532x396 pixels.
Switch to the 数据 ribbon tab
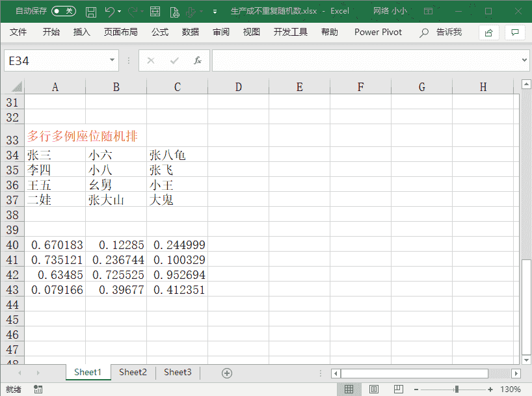(x=191, y=33)
